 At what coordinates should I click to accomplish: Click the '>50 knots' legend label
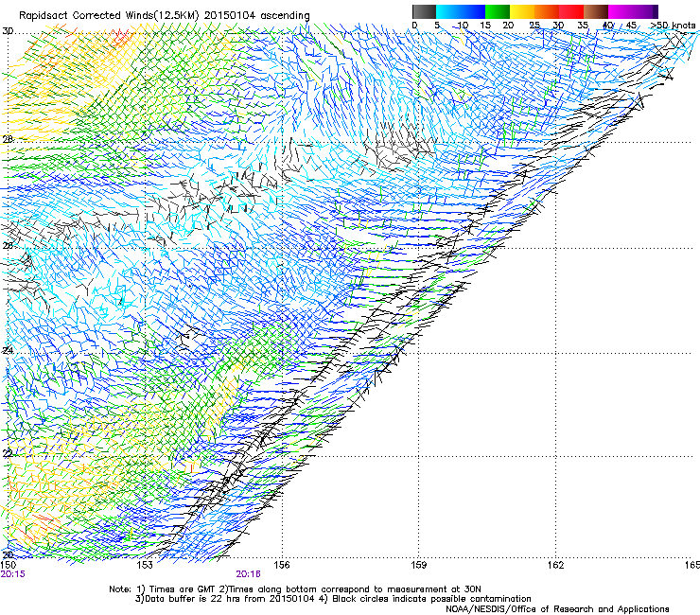tap(673, 26)
